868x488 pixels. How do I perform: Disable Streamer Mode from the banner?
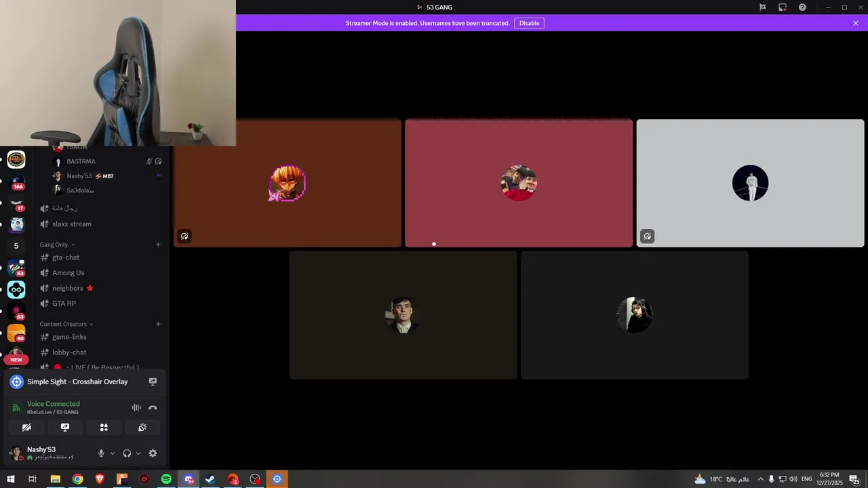pyautogui.click(x=529, y=23)
